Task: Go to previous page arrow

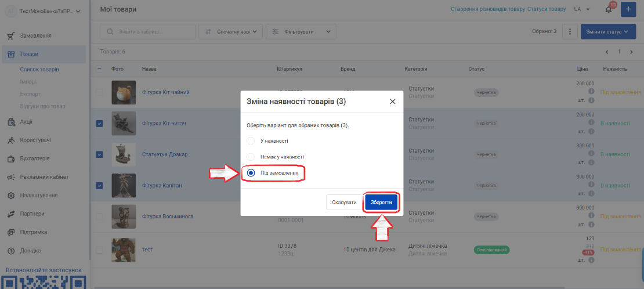Action: click(x=607, y=52)
